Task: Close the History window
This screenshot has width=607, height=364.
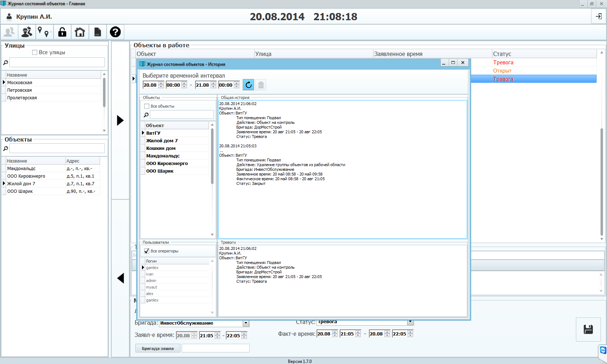Action: pos(463,63)
